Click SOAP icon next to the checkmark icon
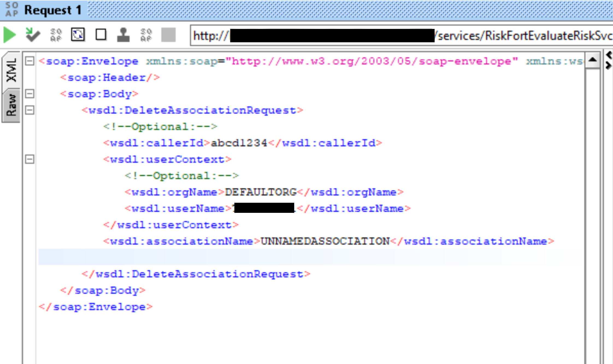Screen dimensions: 613x364 56,35
